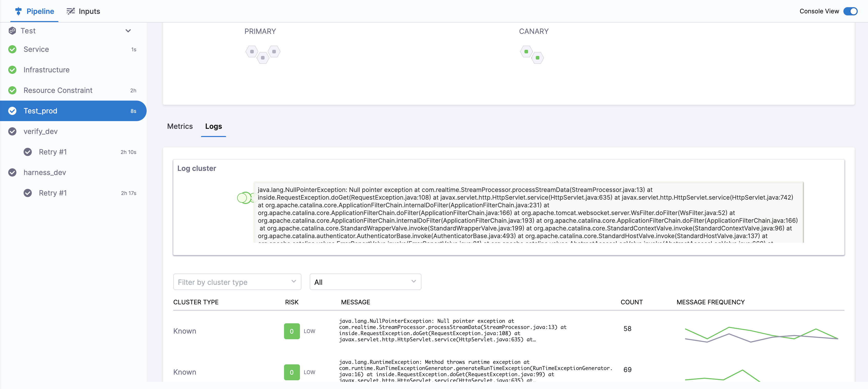Click the Inputs tab icon
This screenshot has width=868, height=389.
point(70,11)
